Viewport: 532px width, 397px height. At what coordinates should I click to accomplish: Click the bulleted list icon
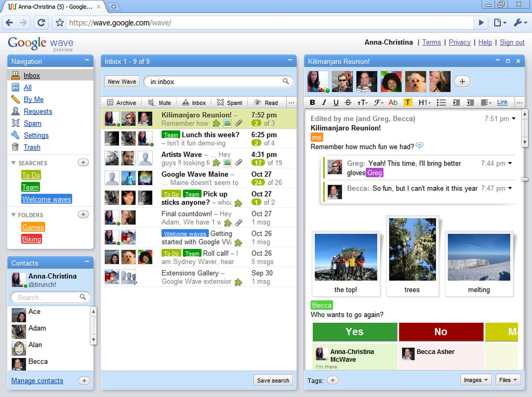pyautogui.click(x=441, y=103)
